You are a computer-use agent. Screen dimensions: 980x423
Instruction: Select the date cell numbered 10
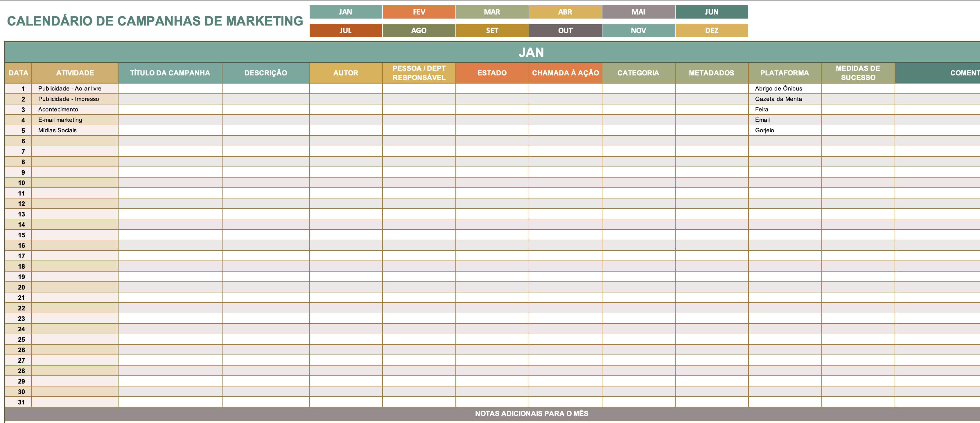click(18, 183)
